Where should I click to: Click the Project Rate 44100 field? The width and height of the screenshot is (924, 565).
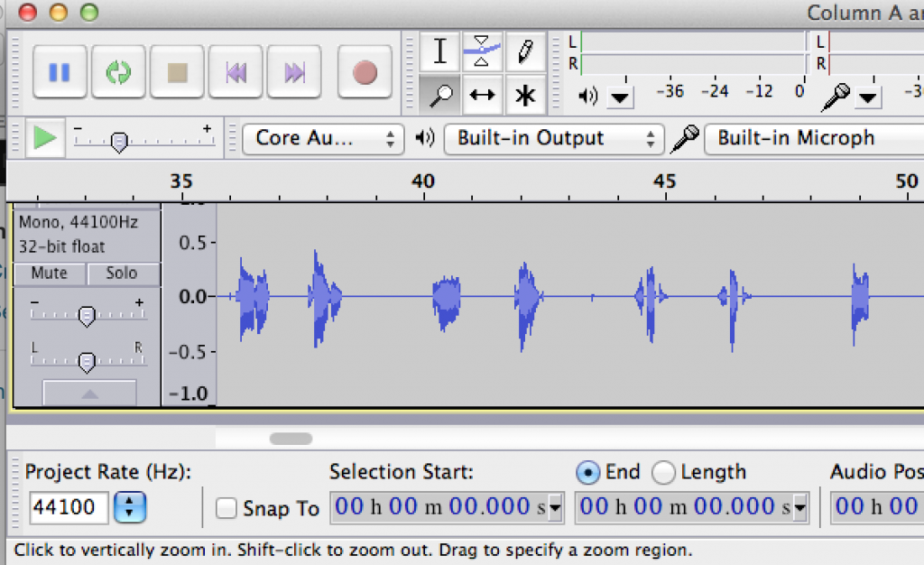pyautogui.click(x=69, y=507)
